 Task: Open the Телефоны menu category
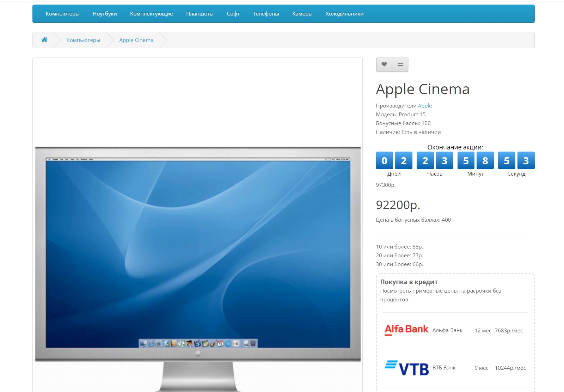click(266, 14)
